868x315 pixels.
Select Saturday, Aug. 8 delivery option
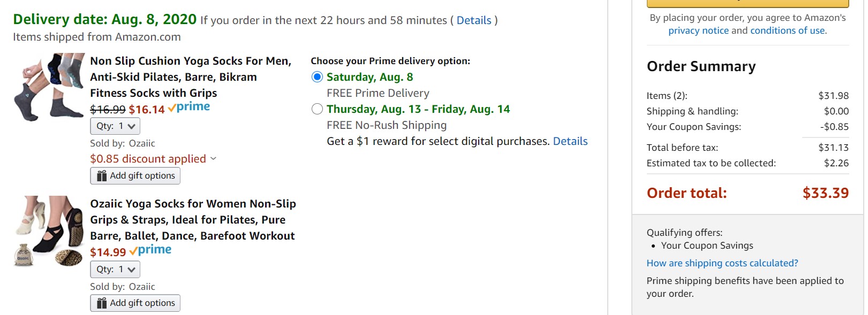pos(317,77)
